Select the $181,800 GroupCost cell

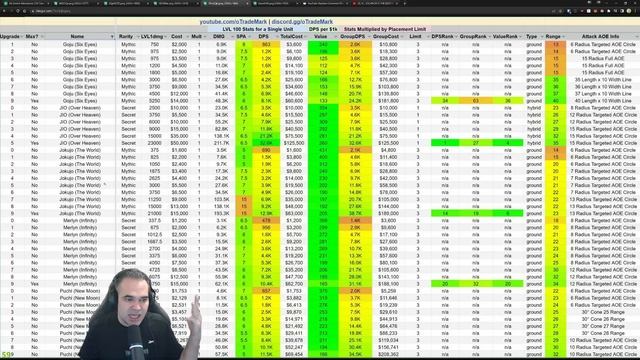[388, 101]
